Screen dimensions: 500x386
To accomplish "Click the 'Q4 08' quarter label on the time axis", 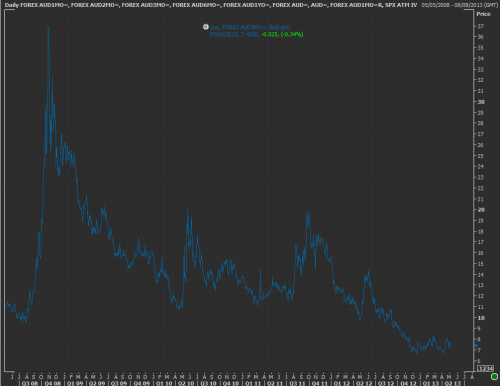I will pos(52,383).
